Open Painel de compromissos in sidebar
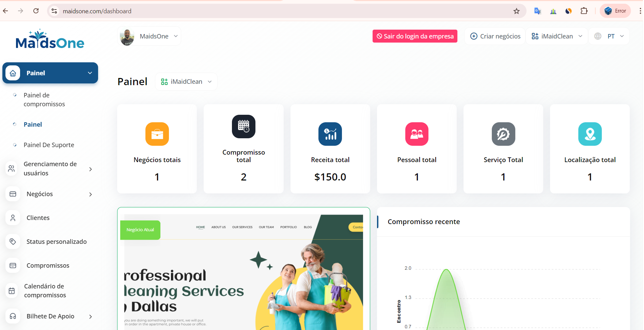This screenshot has height=330, width=644. 44,100
